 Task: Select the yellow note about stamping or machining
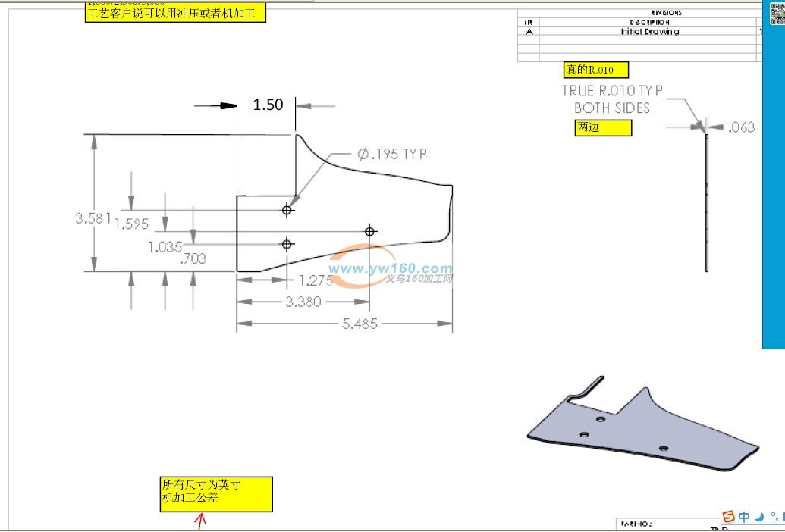175,13
